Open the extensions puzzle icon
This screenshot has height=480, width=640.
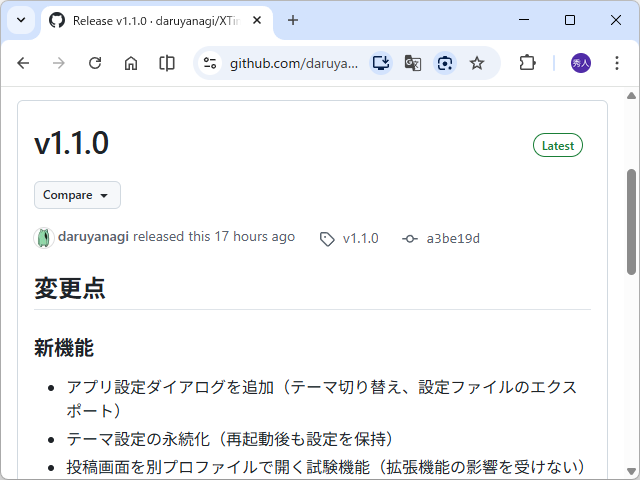(x=527, y=63)
